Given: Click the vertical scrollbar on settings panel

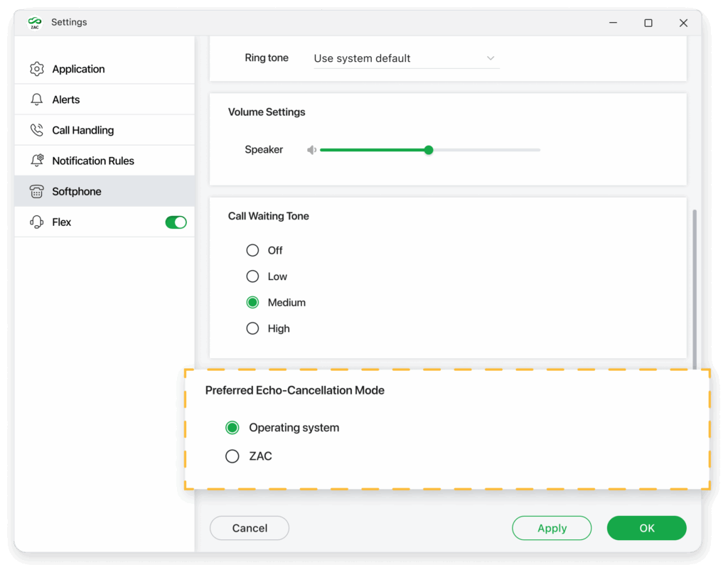Looking at the screenshot, I should pos(695,284).
